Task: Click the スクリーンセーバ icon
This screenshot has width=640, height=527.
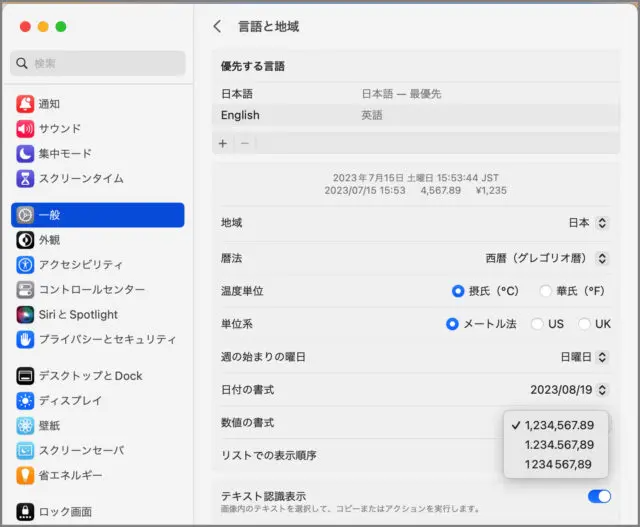Action: (25, 450)
